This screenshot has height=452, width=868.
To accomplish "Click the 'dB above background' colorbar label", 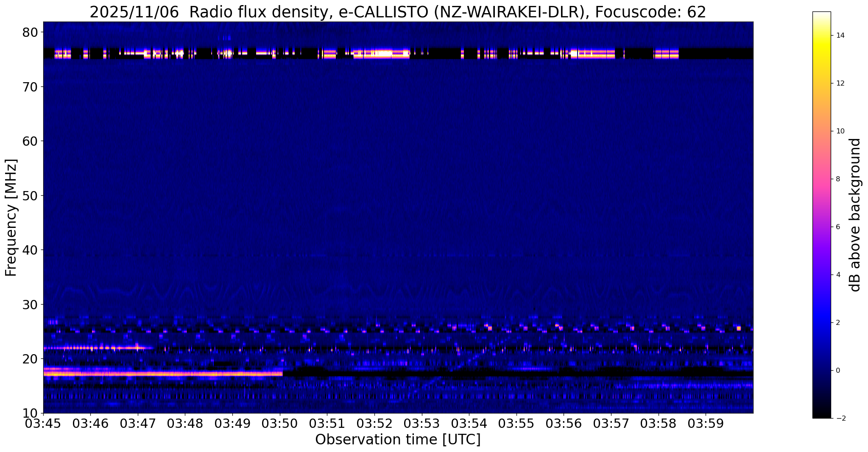I will 855,215.
